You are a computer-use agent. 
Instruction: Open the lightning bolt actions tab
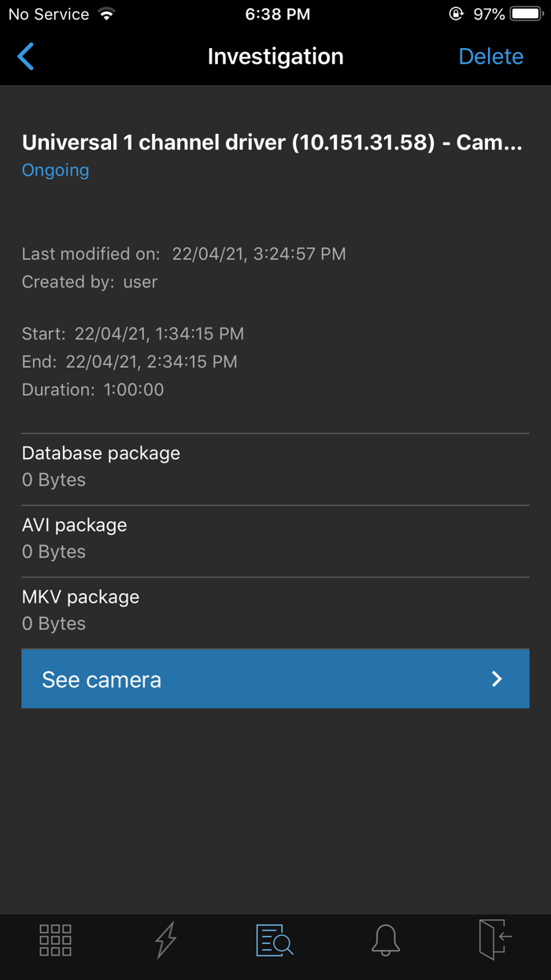(165, 940)
